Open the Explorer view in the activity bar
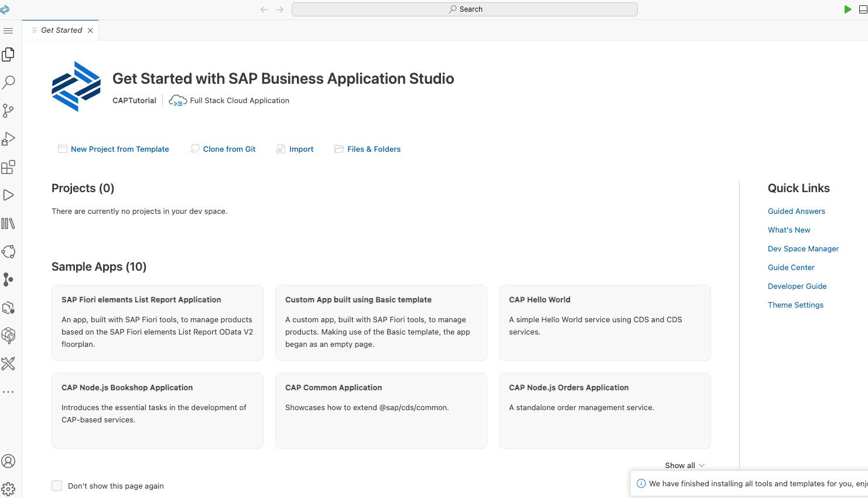 [x=8, y=54]
